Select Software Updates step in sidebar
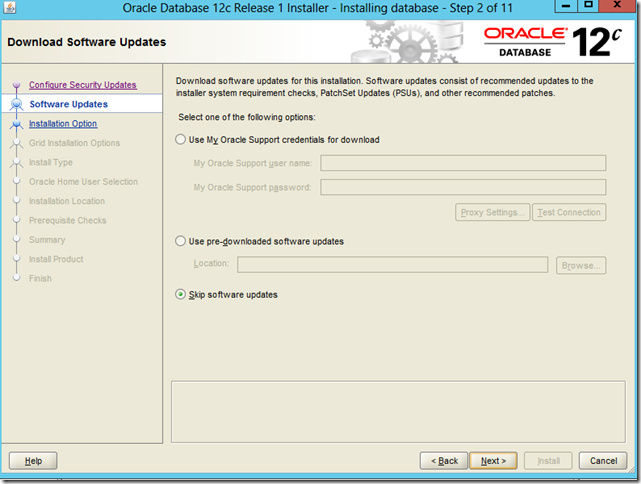This screenshot has height=484, width=641. click(69, 104)
